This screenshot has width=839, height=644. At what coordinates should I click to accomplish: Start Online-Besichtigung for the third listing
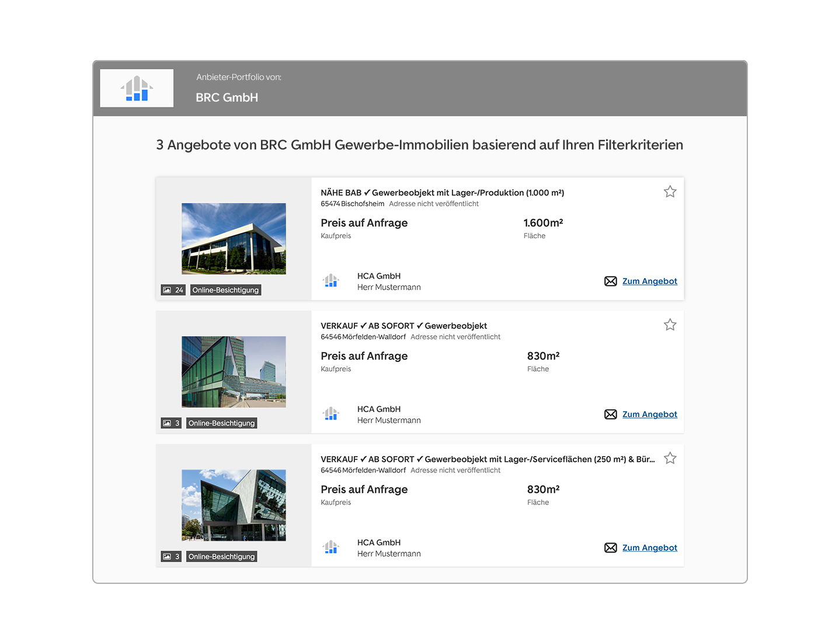click(x=221, y=557)
